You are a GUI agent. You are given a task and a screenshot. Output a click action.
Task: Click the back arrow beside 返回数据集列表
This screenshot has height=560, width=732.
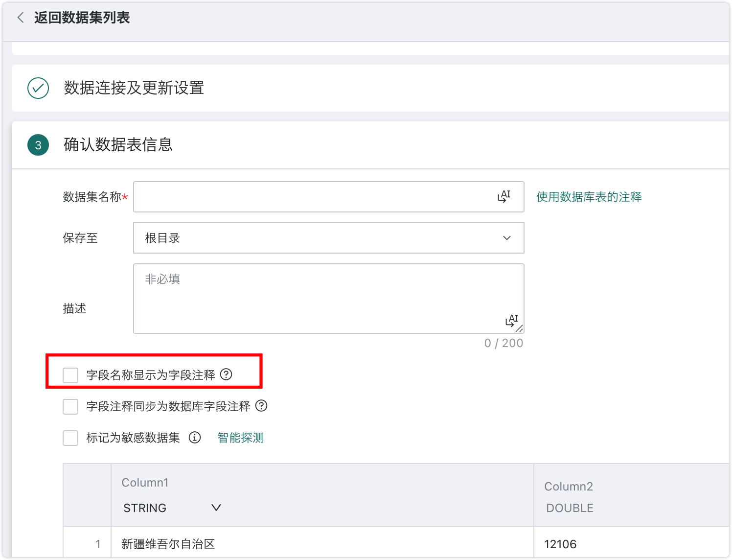click(x=20, y=17)
